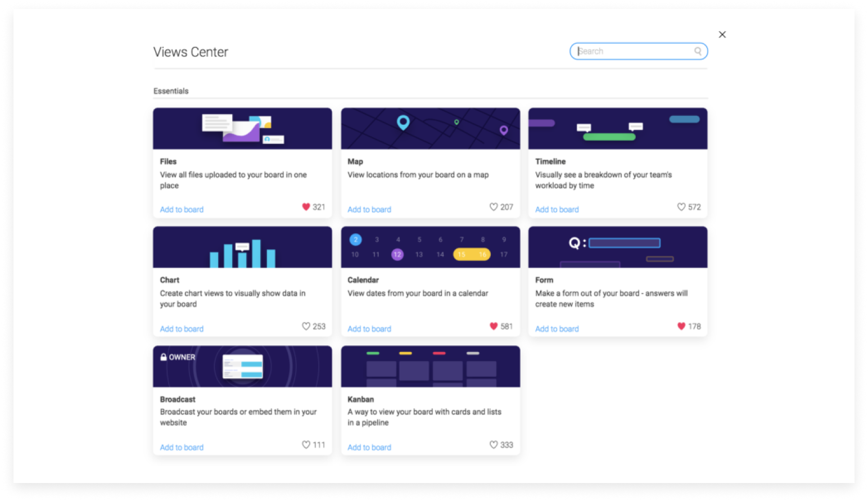Click the Chart card title
Viewport: 868px width, 501px height.
click(x=170, y=280)
